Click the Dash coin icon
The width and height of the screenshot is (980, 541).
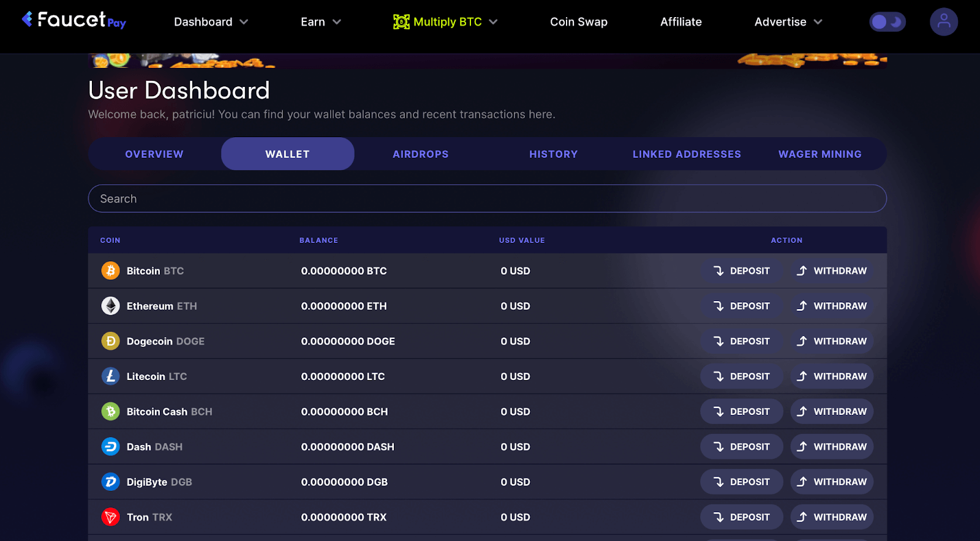pos(110,447)
